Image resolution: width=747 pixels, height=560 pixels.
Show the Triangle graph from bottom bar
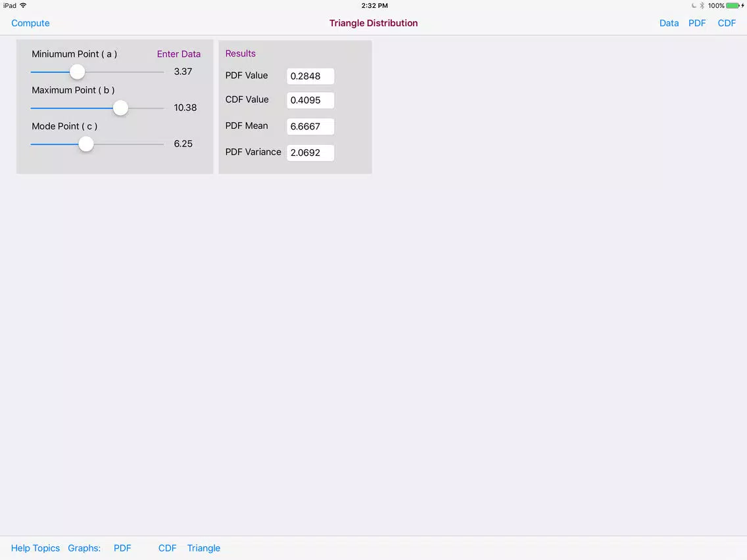(203, 548)
